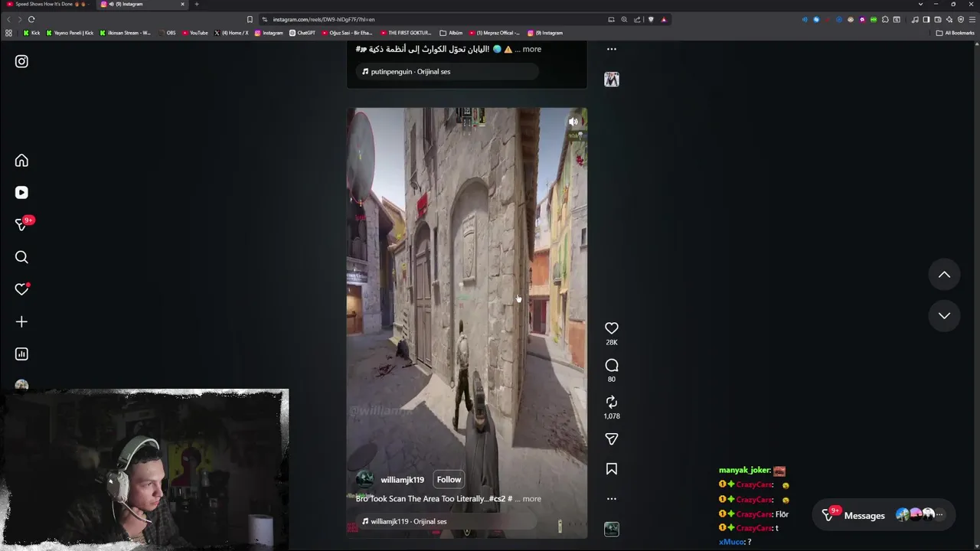Share the williamjk119 reel via the paper plane
This screenshot has height=551, width=980.
pyautogui.click(x=611, y=439)
